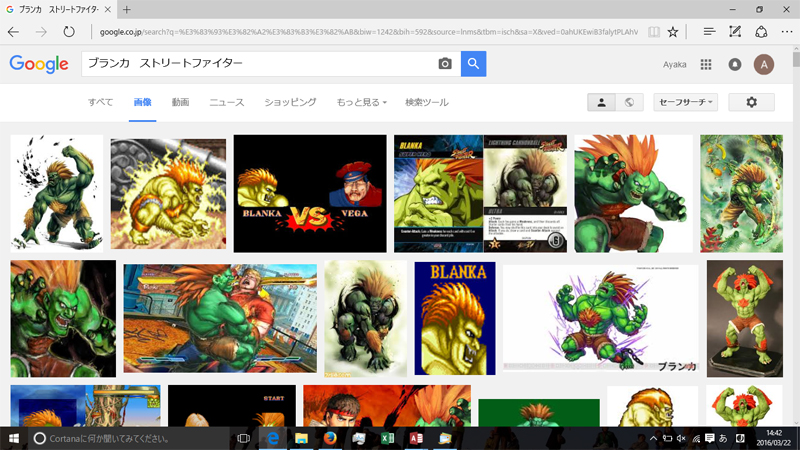800x450 pixels.
Task: Open Google notifications bell
Action: pos(735,64)
